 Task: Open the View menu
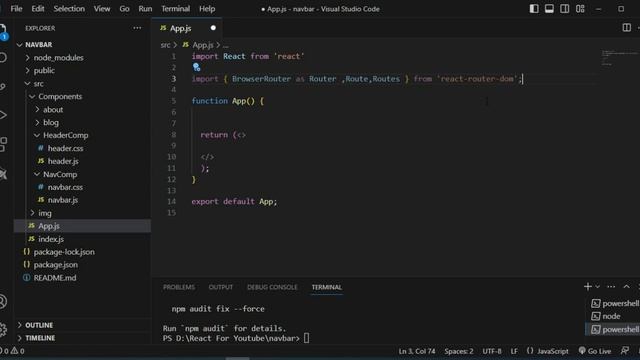102,9
